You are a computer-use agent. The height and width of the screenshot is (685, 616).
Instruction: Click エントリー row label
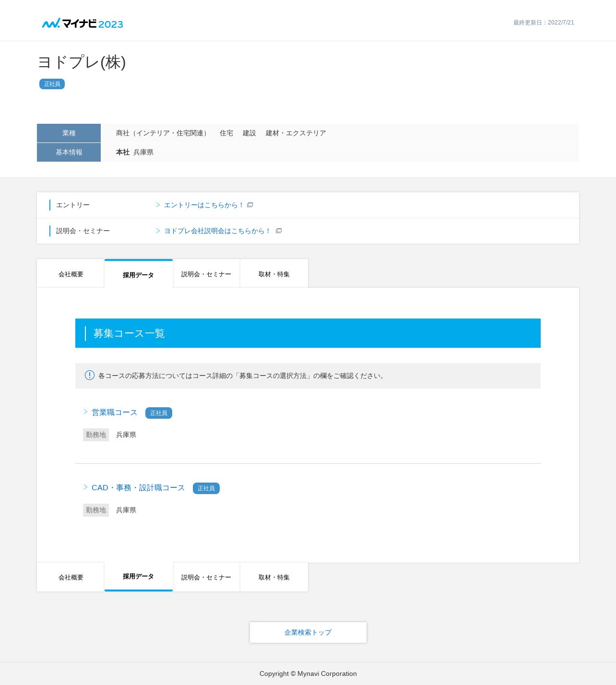point(73,205)
